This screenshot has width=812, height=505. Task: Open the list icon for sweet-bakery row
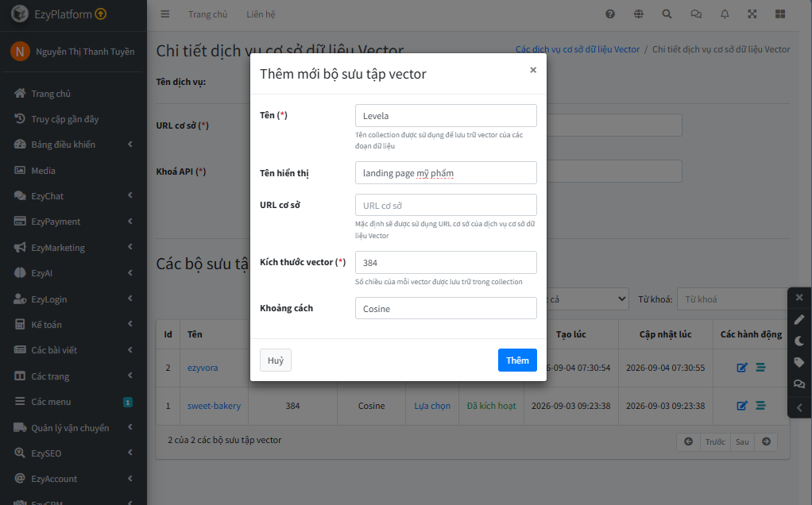tap(760, 406)
